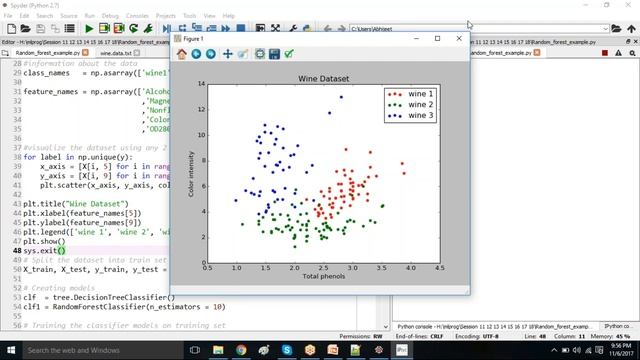Save all files
This screenshot has width=640, height=360.
pos(55,29)
